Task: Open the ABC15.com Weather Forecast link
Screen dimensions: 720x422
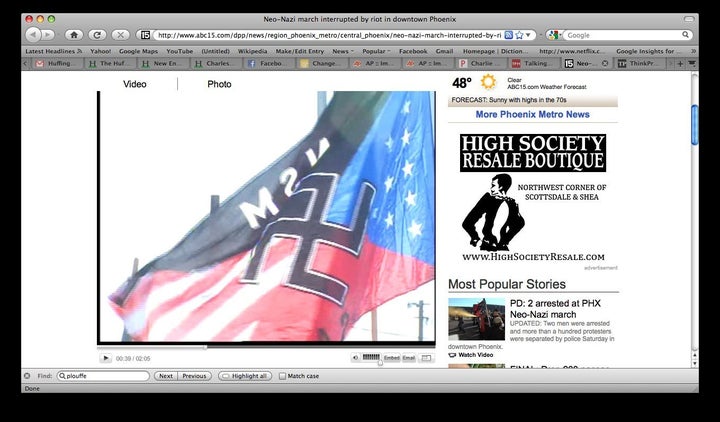Action: coord(546,87)
